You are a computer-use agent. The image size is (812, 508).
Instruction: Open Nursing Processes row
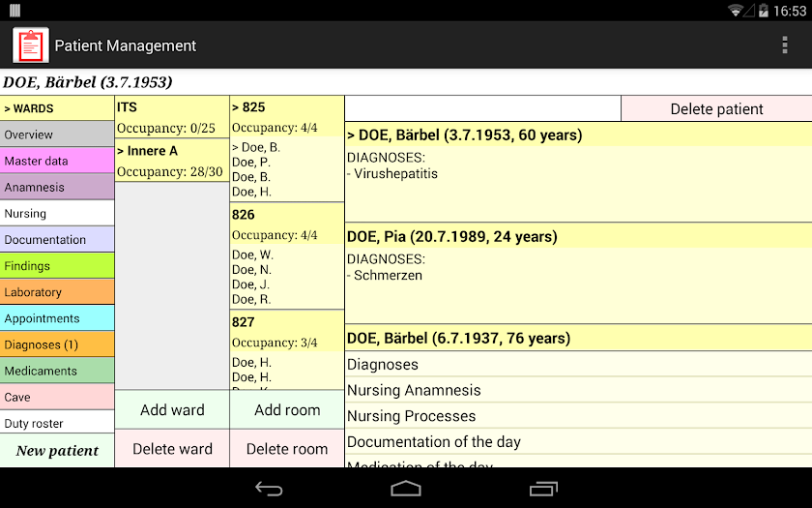[x=578, y=416]
